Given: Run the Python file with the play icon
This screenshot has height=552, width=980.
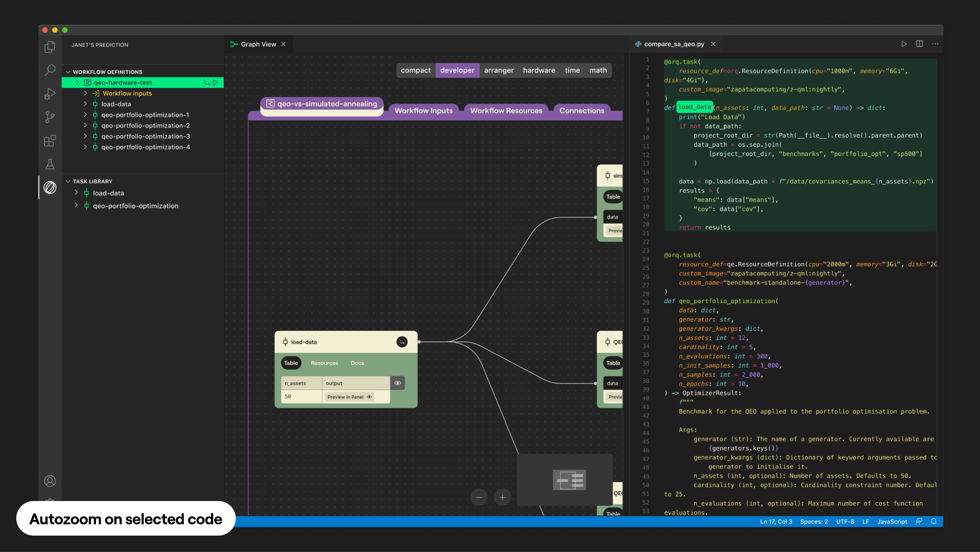Looking at the screenshot, I should coord(904,44).
